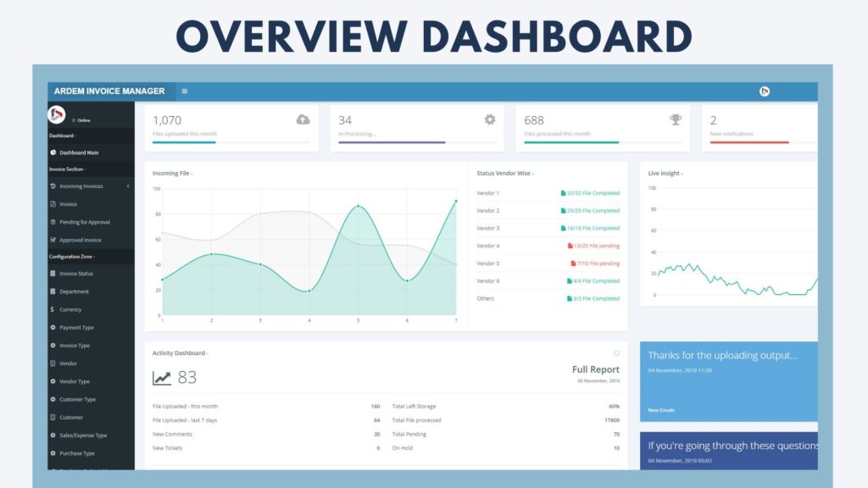Toggle the sidebar using the hamburger icon

coord(185,91)
